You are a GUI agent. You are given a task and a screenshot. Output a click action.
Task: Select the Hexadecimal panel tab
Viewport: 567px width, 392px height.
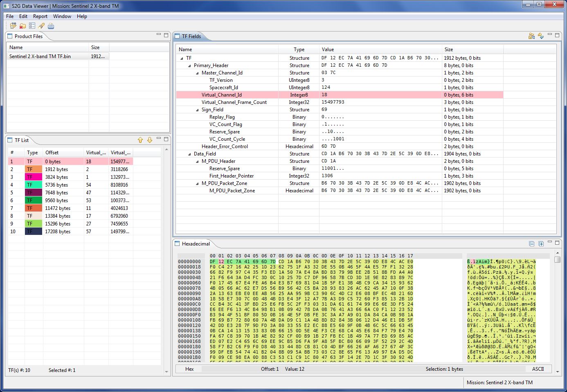tap(195, 243)
